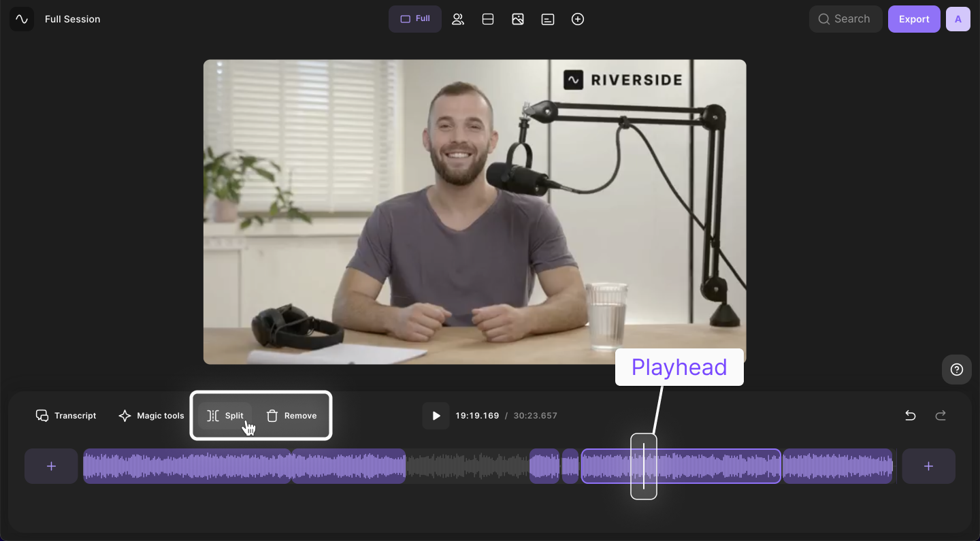Open the captions icon in the toolbar
The image size is (980, 541).
(548, 19)
